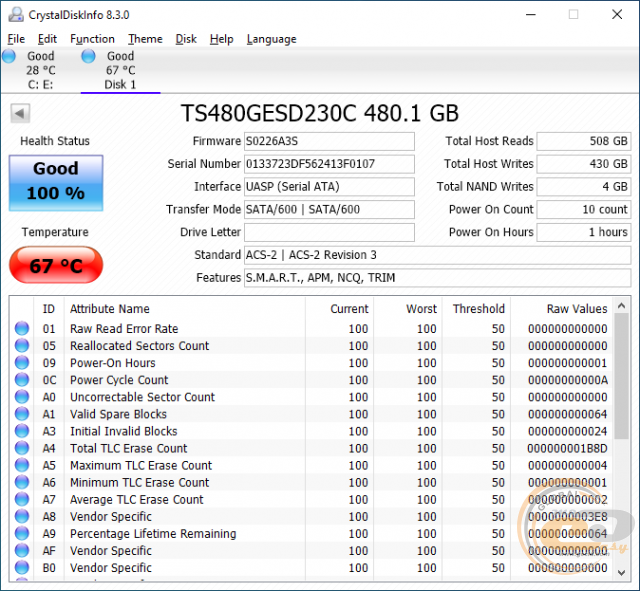Click the Transfer Mode field
Viewport: 640px width, 591px height.
coord(329,209)
